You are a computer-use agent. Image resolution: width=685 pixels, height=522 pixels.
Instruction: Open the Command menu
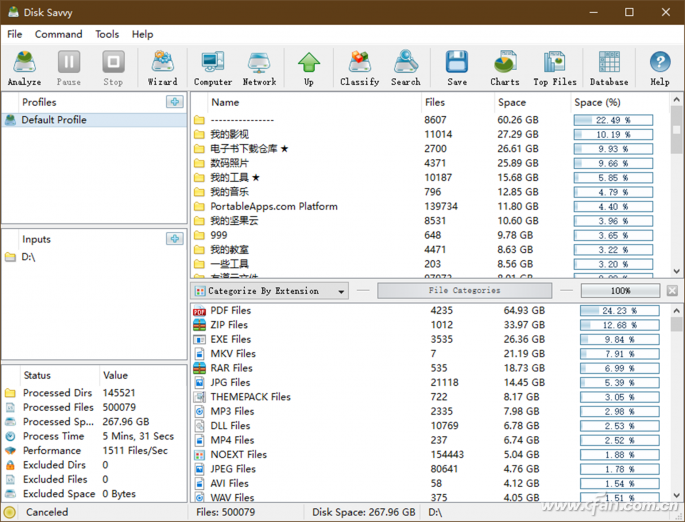pyautogui.click(x=59, y=34)
